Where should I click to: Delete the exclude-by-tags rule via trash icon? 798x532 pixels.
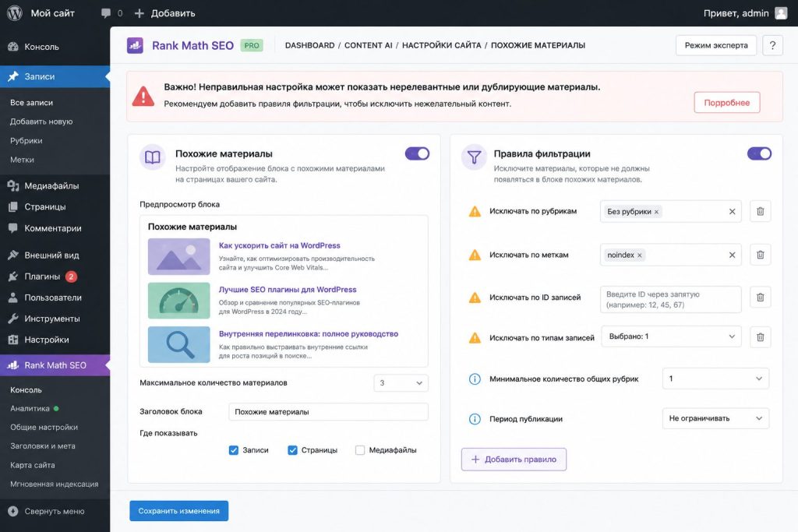[x=760, y=255]
